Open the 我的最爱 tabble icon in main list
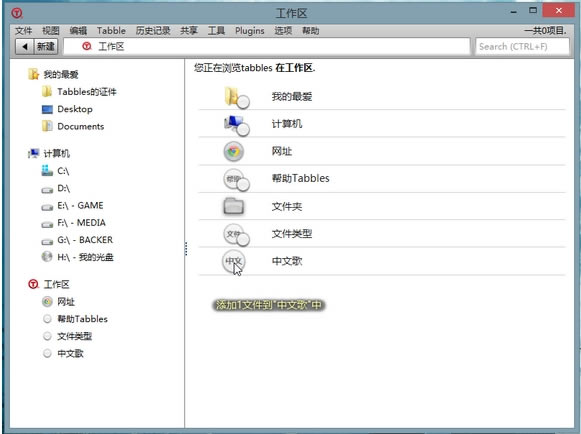581x434 pixels. tap(236, 97)
